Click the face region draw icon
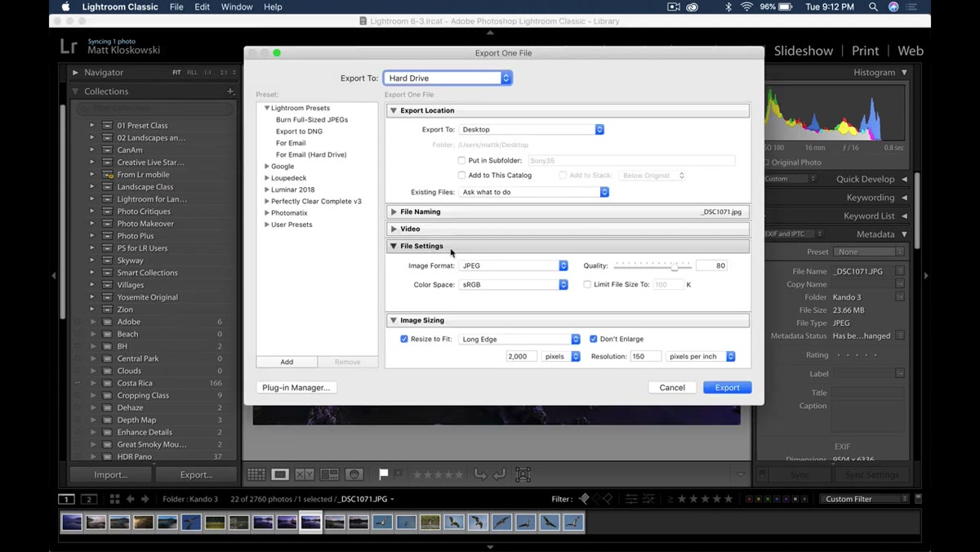980x552 pixels. 523,474
